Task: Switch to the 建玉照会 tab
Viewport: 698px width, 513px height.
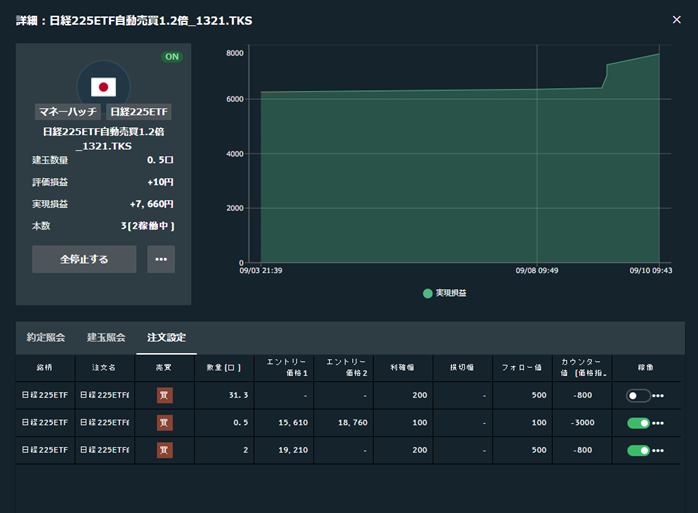Action: click(x=106, y=338)
